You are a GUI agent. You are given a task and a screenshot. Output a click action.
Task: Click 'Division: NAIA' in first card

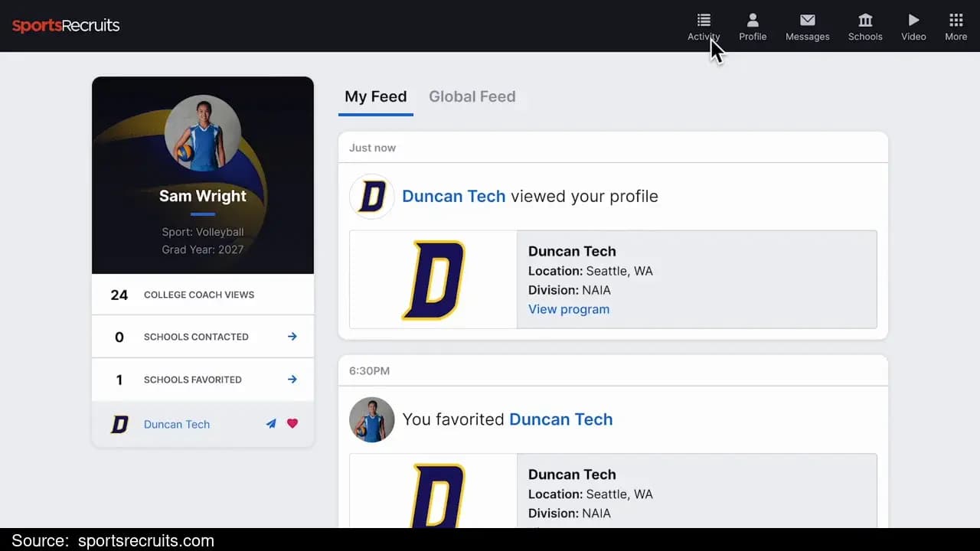pyautogui.click(x=570, y=290)
